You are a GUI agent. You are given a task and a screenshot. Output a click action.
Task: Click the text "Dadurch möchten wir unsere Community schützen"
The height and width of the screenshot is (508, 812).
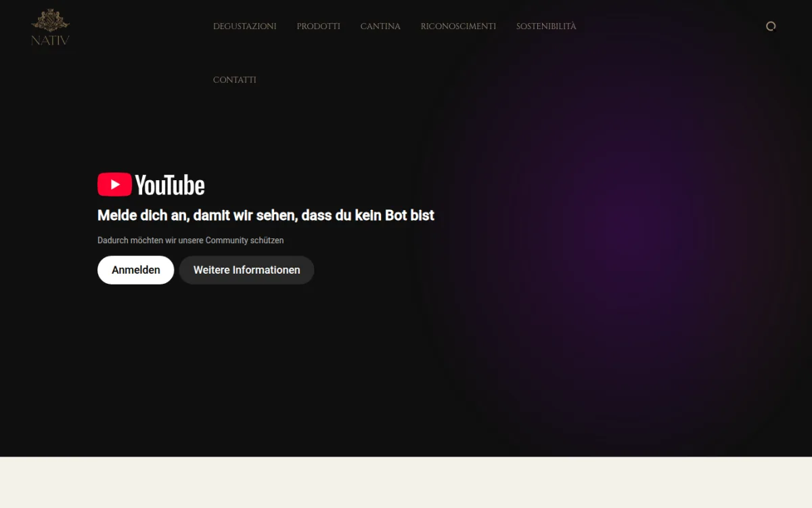tap(191, 240)
